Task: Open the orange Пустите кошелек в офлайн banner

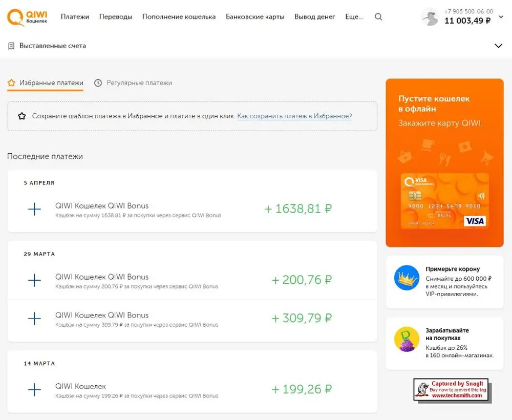Action: pos(445,163)
